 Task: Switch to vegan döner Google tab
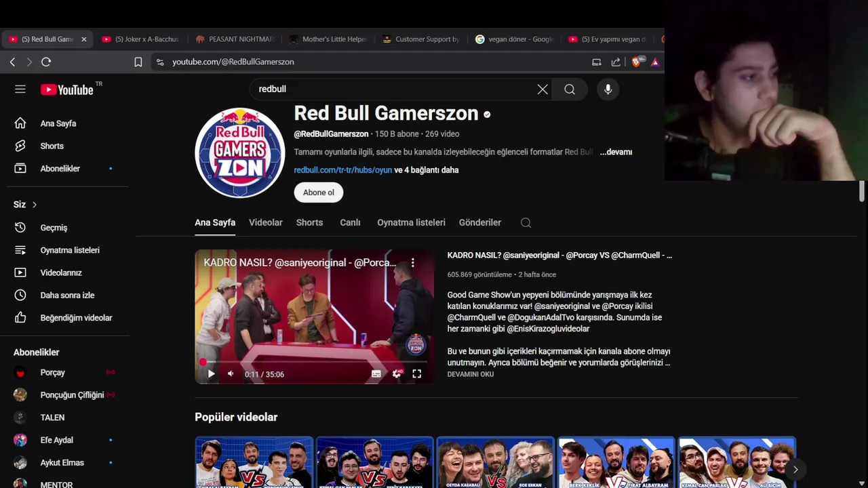[515, 39]
